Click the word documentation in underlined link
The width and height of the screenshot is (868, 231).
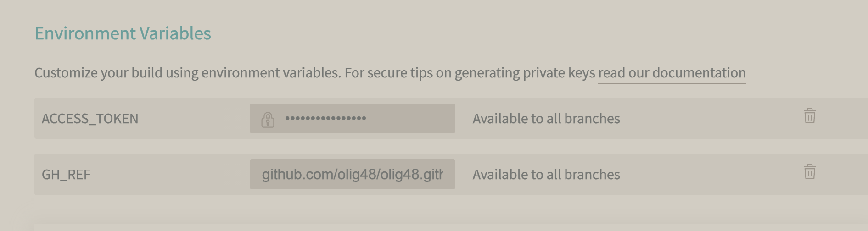[x=699, y=73]
